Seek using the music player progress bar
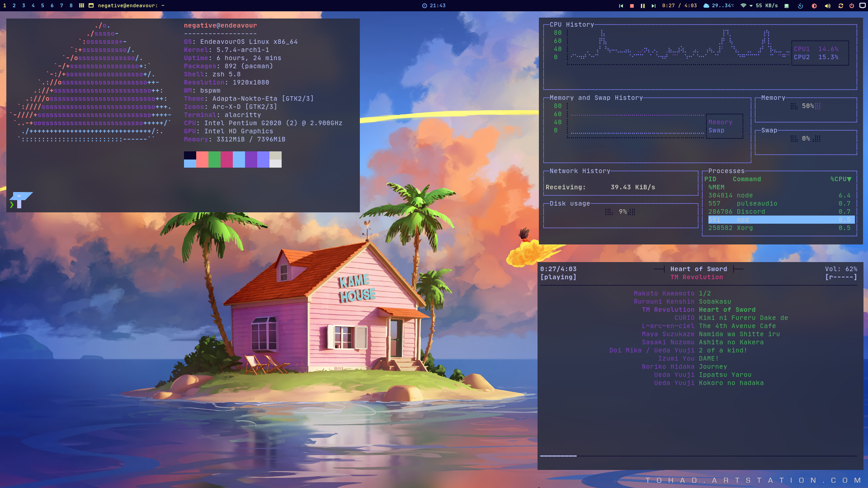This screenshot has width=868, height=488. 698,456
